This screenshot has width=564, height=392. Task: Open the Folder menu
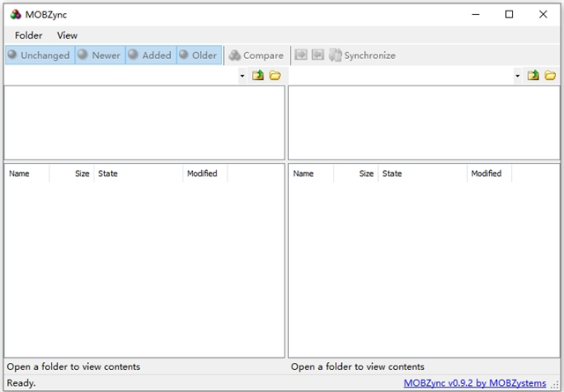[x=28, y=35]
